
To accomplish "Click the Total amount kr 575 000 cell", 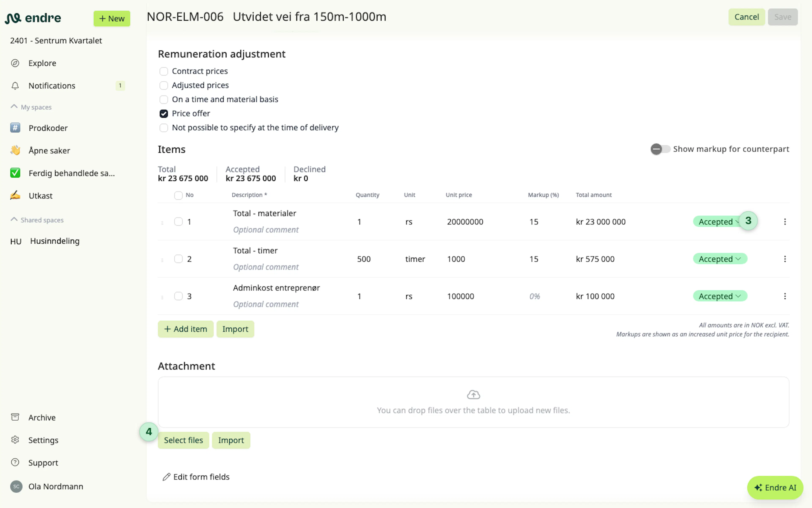I will point(595,259).
